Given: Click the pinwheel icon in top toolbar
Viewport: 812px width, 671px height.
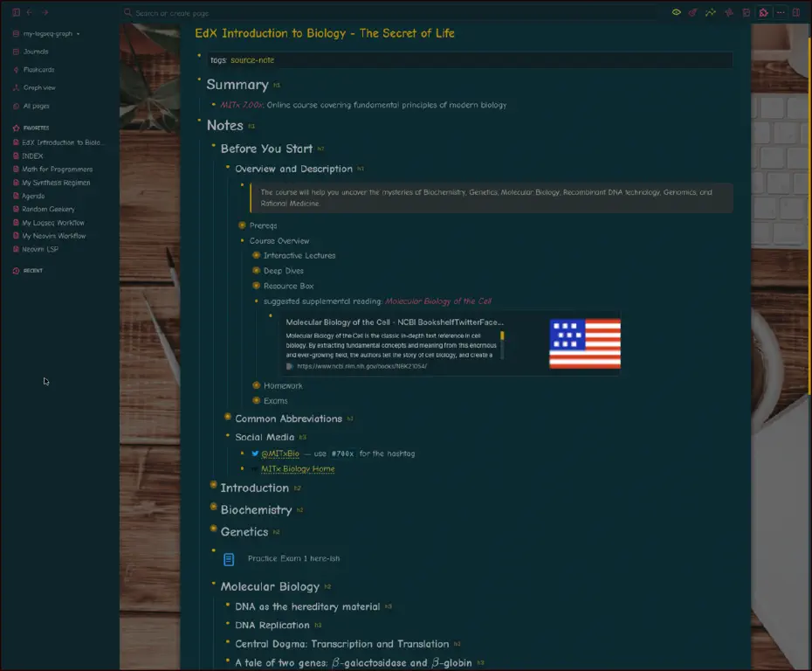Looking at the screenshot, I should (x=729, y=12).
